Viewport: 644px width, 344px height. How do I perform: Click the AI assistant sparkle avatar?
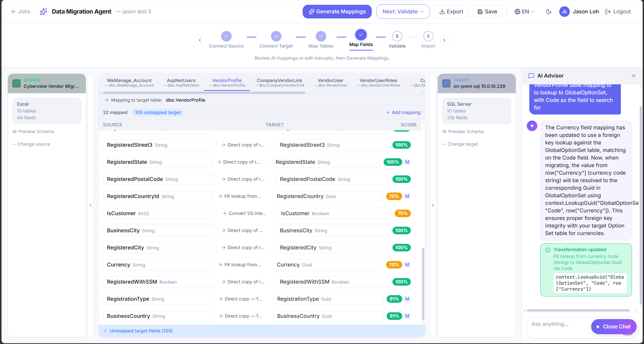tap(532, 126)
